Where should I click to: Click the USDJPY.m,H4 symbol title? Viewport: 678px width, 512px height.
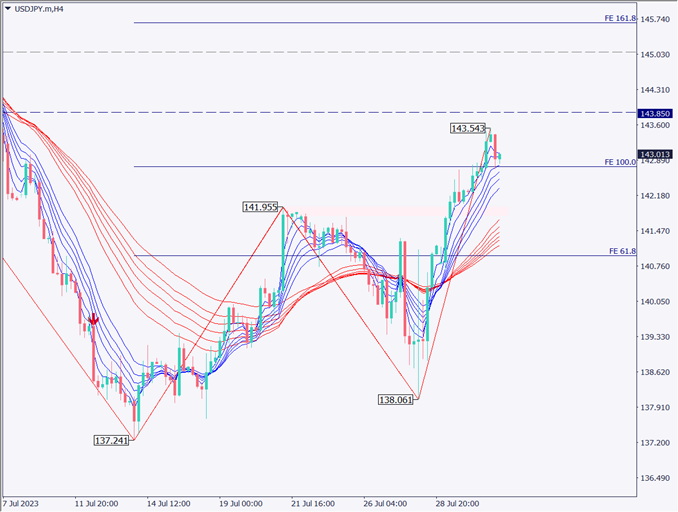45,8
